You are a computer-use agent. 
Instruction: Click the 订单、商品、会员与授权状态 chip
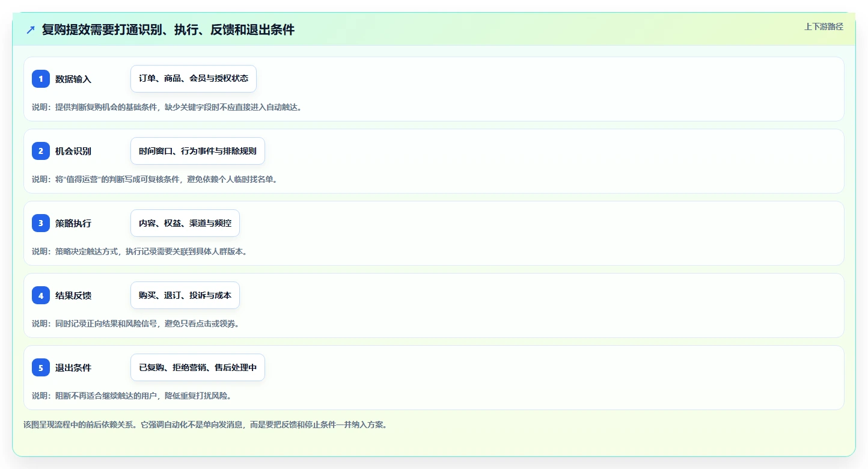click(194, 79)
